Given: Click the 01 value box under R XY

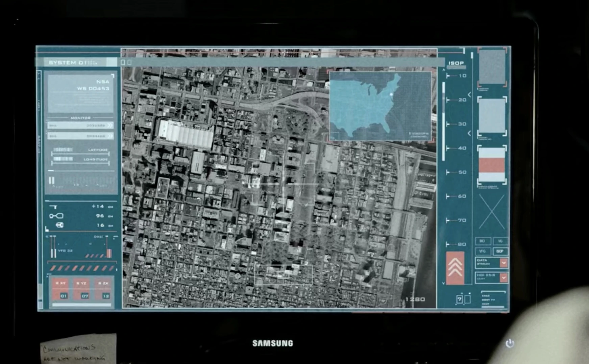Looking at the screenshot, I should (x=64, y=296).
